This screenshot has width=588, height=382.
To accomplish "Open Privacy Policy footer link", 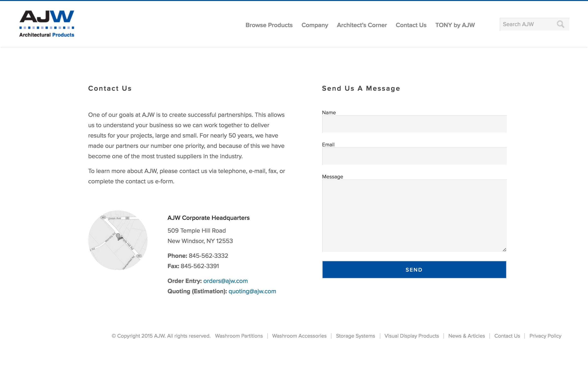I will pyautogui.click(x=545, y=336).
